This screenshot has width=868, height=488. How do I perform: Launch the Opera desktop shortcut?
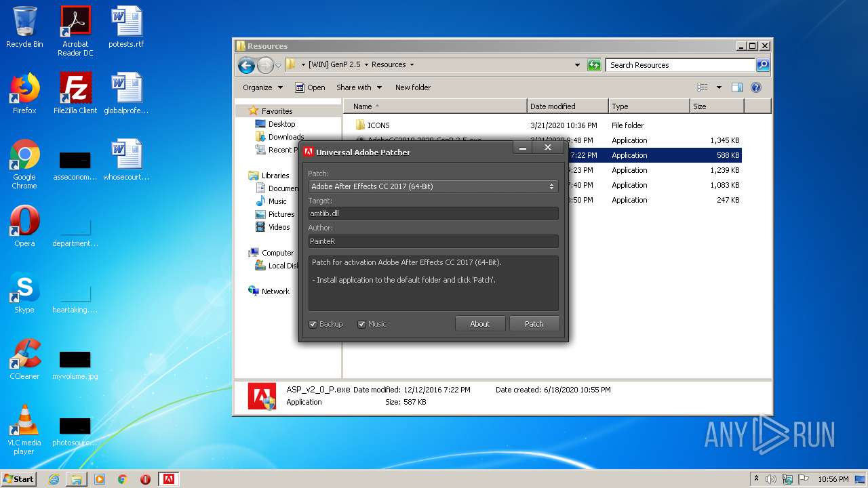pyautogui.click(x=24, y=226)
